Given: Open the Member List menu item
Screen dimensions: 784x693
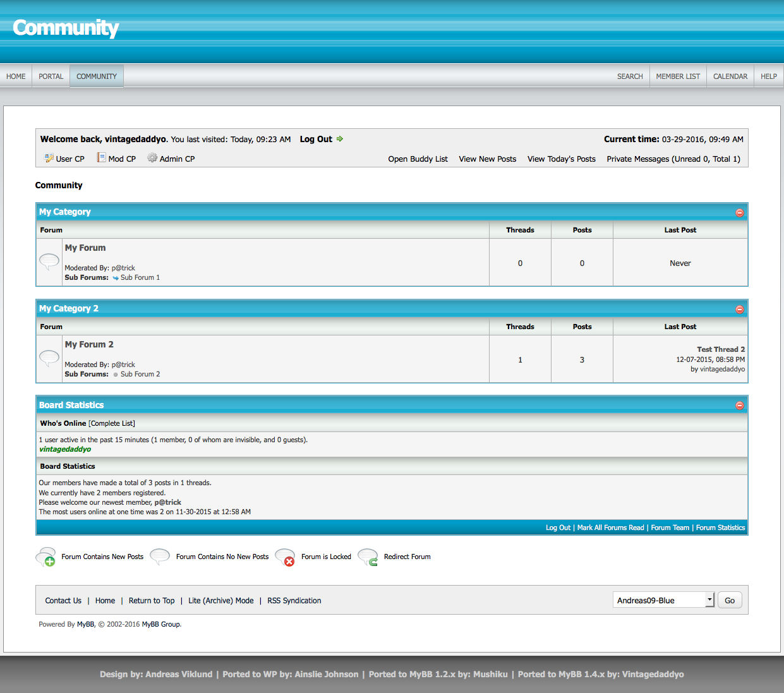Looking at the screenshot, I should tap(678, 76).
